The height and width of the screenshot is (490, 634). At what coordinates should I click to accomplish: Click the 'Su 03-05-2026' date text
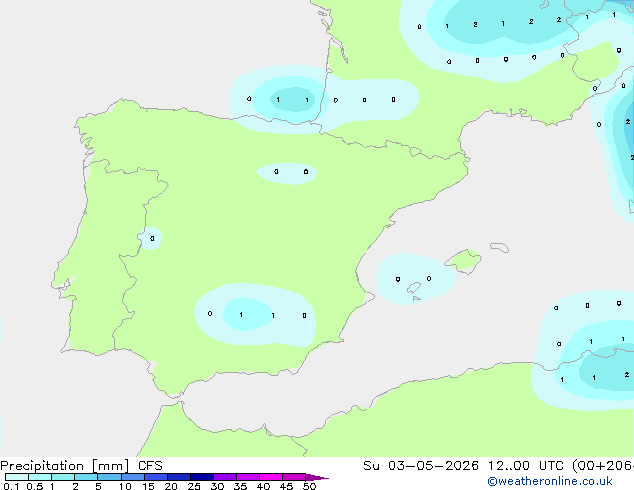(421, 466)
